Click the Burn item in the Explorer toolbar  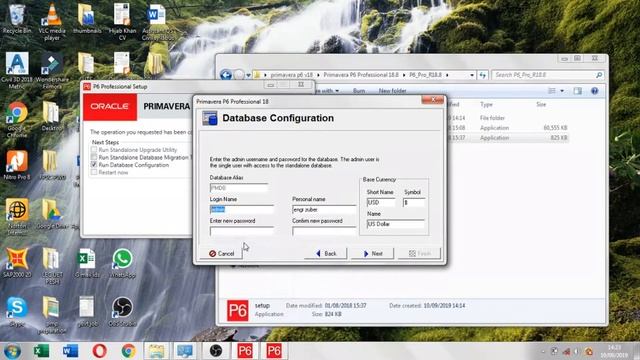359,91
